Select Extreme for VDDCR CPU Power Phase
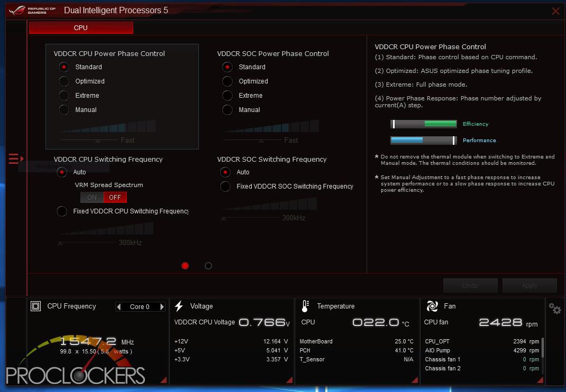The image size is (566, 392). coord(64,96)
